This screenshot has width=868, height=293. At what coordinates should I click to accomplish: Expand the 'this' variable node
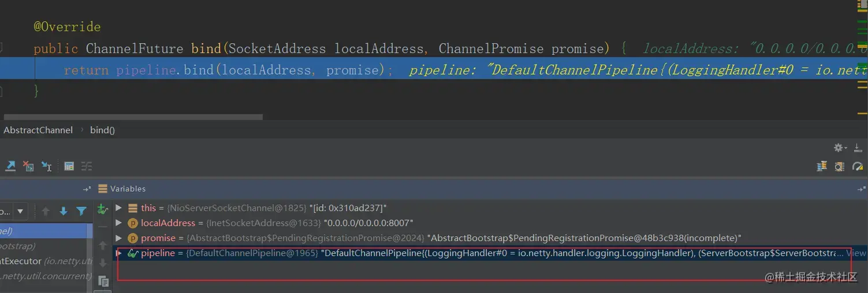point(118,208)
